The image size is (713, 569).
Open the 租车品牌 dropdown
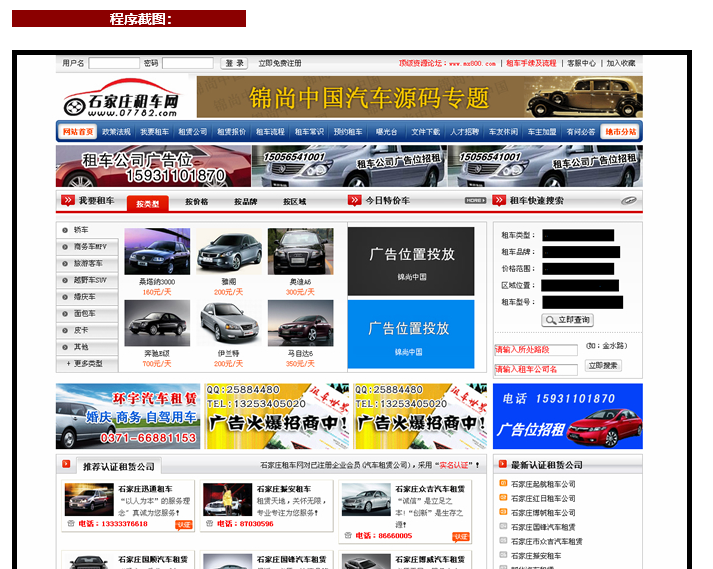click(x=581, y=252)
